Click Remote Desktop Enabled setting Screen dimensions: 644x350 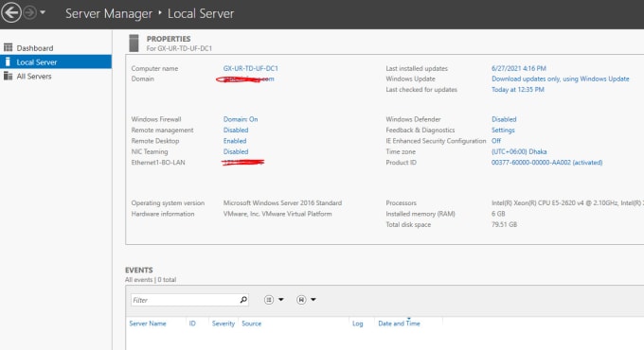coord(235,141)
